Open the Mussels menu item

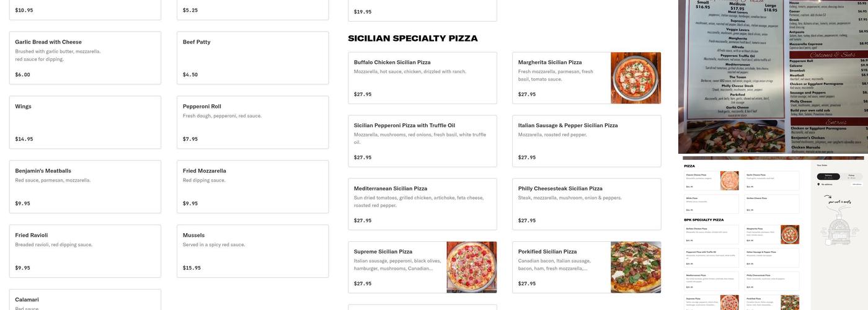[252, 251]
